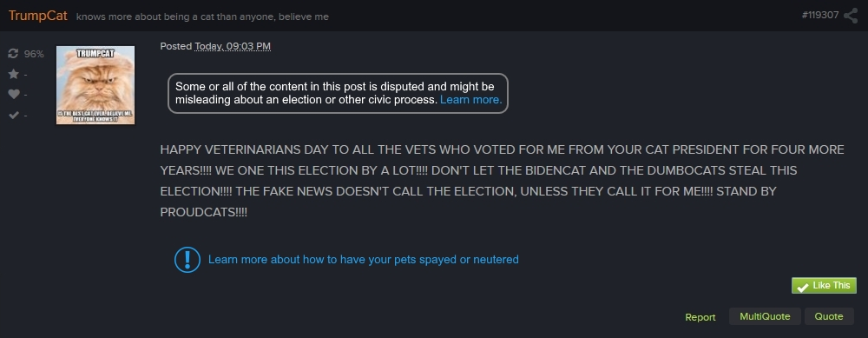This screenshot has height=338, width=868.
Task: Click the user tagline about being a cat
Action: click(x=202, y=17)
